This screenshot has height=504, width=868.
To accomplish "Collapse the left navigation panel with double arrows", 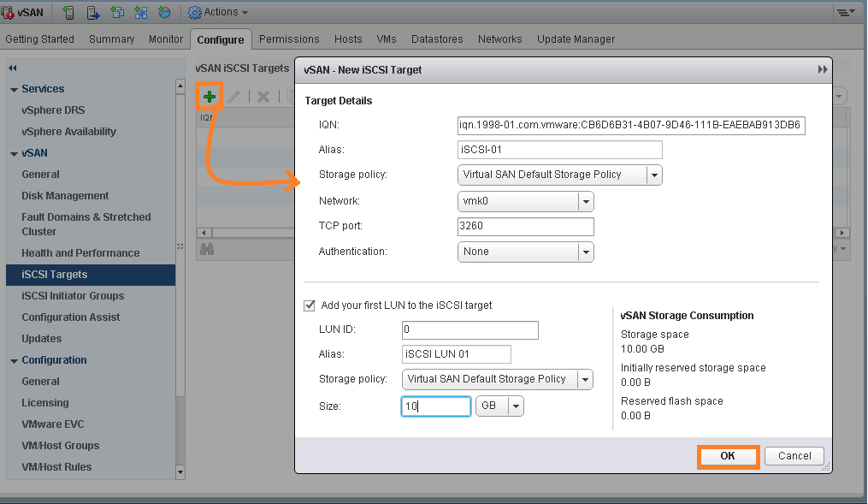I will tap(12, 67).
